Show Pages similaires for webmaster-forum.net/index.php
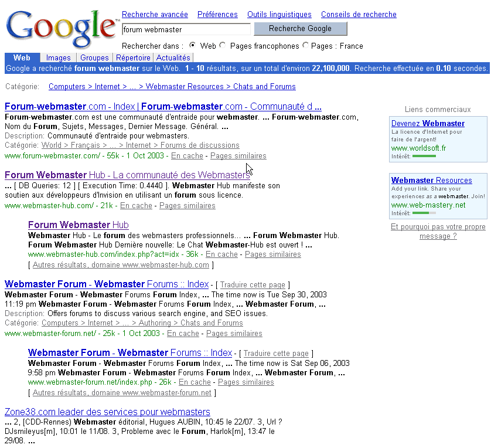491x448 pixels. pos(246,382)
